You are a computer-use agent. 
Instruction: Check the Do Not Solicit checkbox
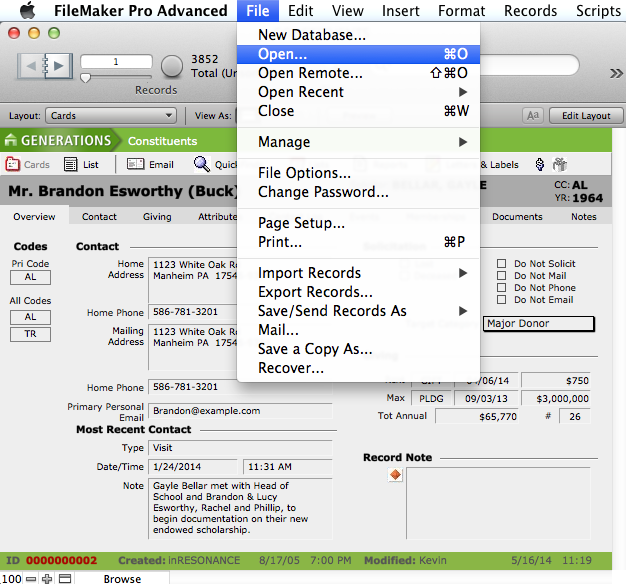coord(501,263)
